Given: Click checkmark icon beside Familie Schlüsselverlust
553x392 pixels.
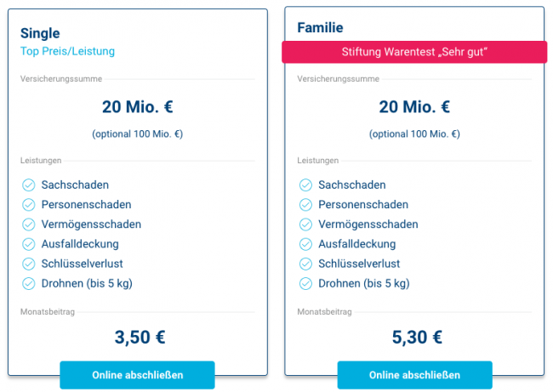Looking at the screenshot, I should (x=305, y=264).
